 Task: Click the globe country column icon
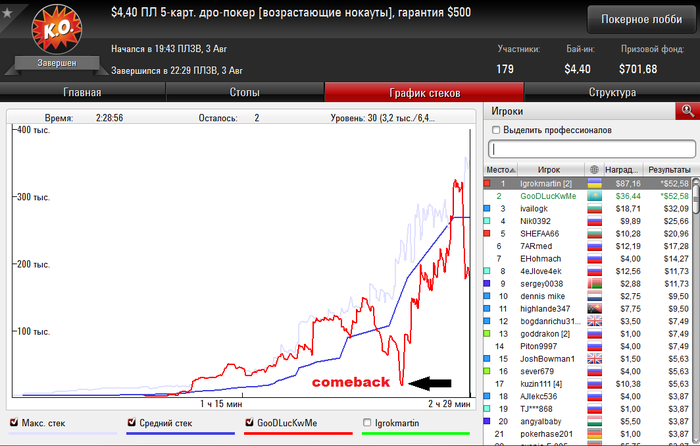point(594,170)
